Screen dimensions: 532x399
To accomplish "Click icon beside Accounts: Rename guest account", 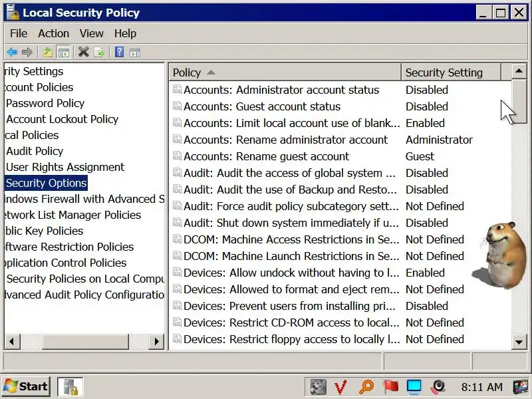I will point(177,156).
